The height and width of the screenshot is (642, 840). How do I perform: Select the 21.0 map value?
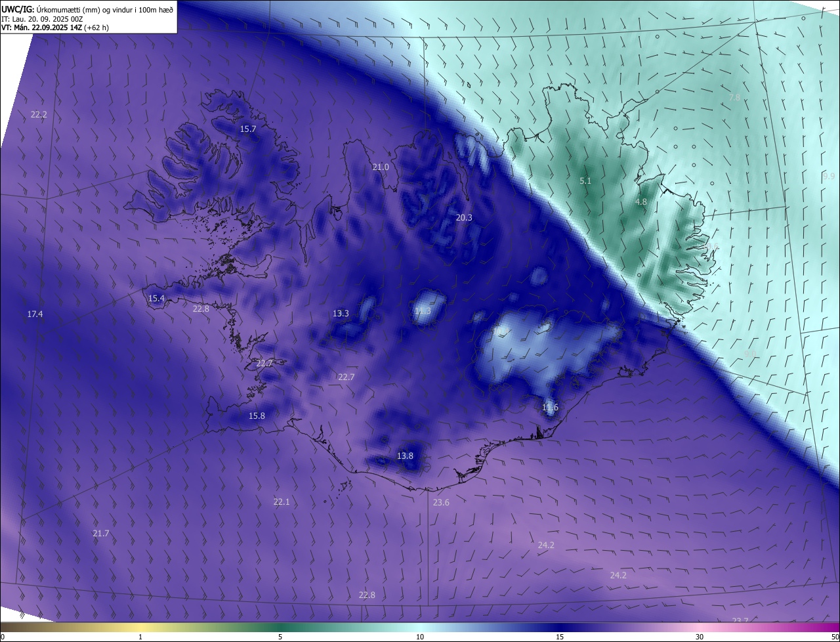coord(381,167)
